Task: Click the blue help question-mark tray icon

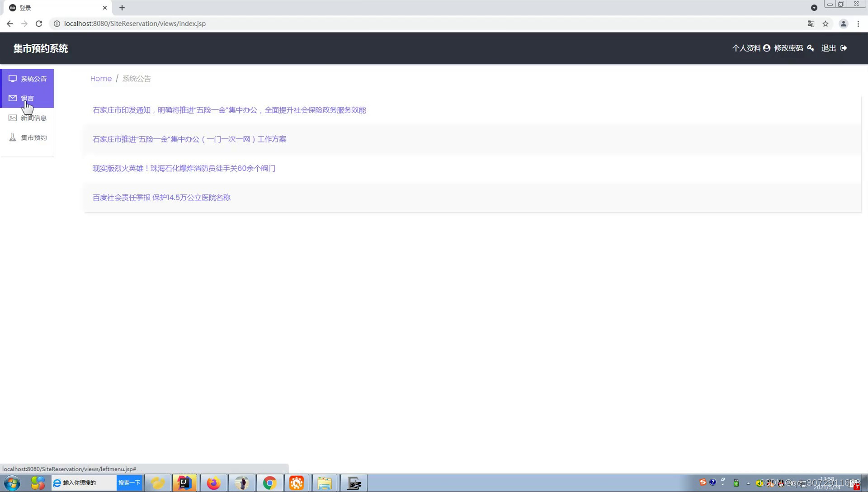Action: pos(713,483)
